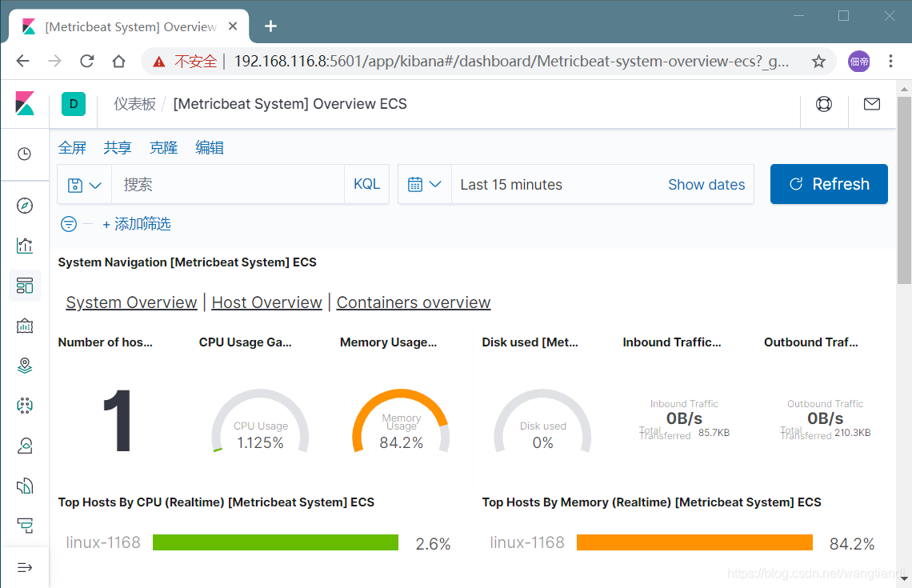Click the space selector D avatar
Image resolution: width=912 pixels, height=588 pixels.
click(74, 104)
